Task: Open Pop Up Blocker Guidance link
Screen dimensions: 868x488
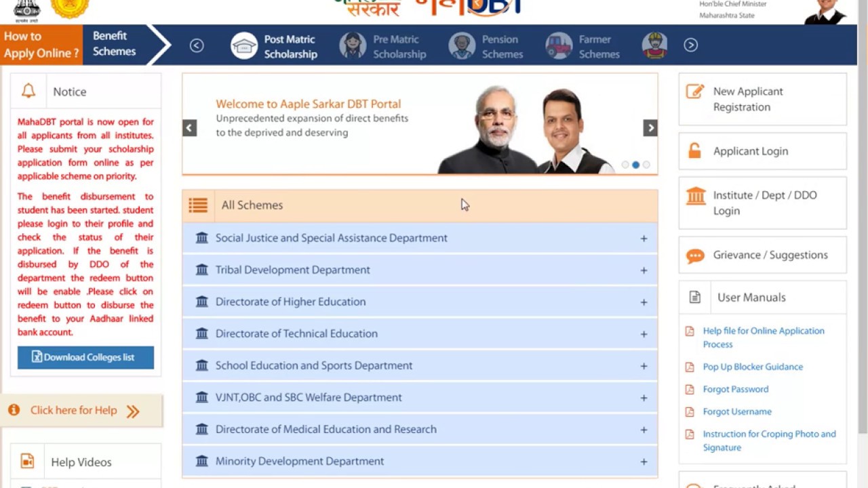Action: point(753,367)
